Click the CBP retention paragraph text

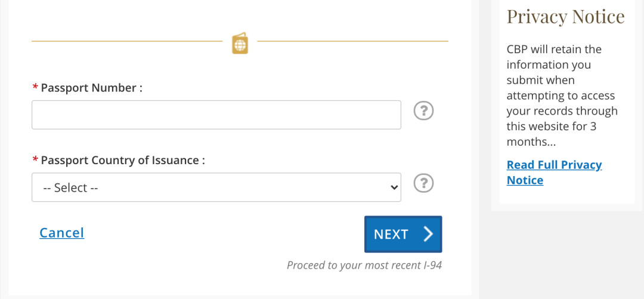tap(561, 95)
